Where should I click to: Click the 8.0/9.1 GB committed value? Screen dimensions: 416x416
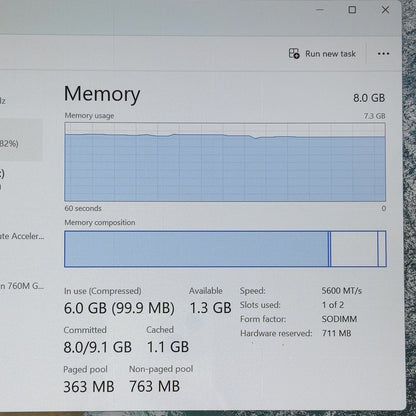tap(98, 347)
